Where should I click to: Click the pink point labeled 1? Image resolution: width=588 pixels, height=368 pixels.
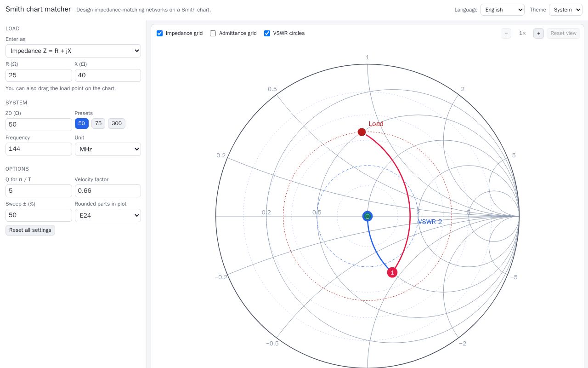pos(392,272)
